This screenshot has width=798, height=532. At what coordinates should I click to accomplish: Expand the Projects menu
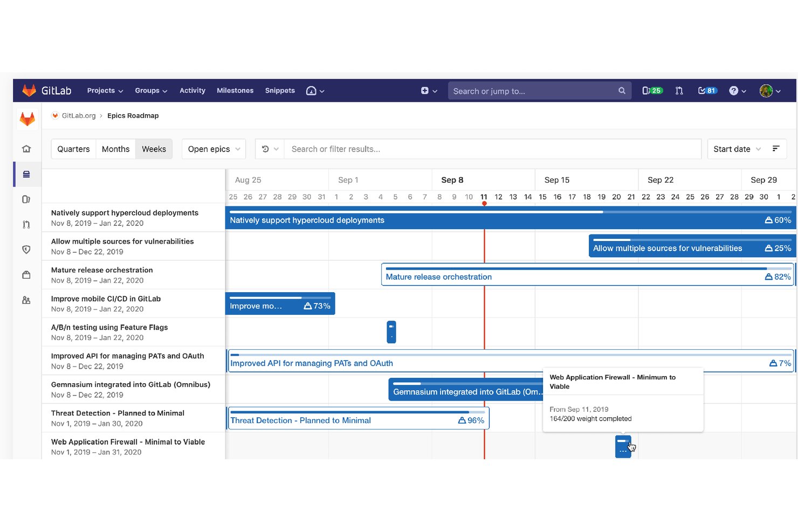point(105,91)
